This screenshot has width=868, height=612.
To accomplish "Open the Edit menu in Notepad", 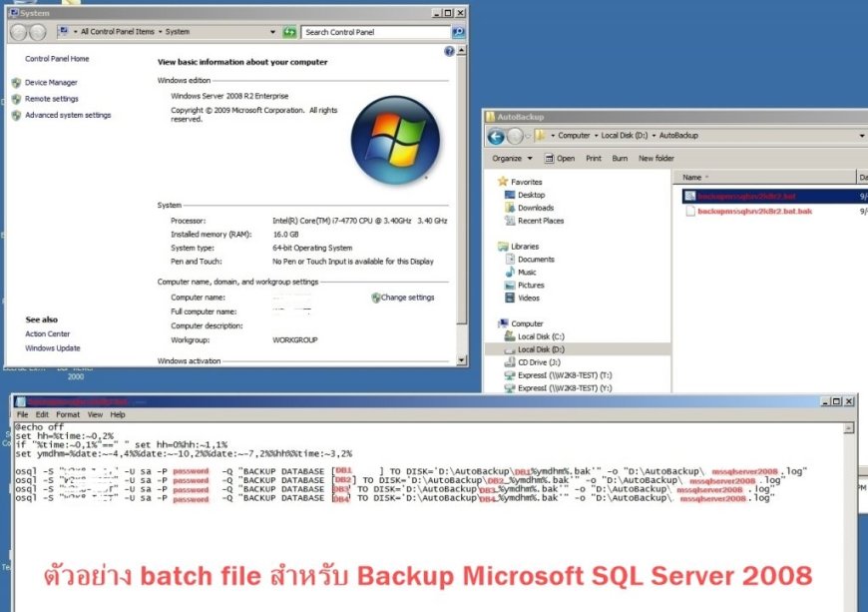I will click(42, 414).
